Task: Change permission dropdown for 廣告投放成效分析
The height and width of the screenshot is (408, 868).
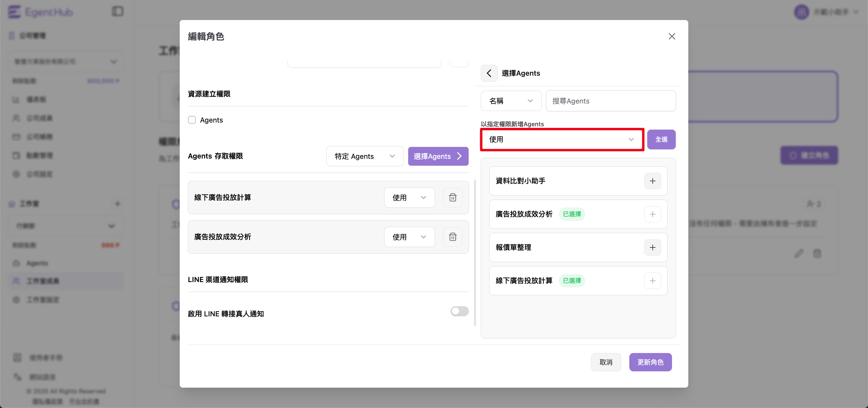Action: [409, 237]
